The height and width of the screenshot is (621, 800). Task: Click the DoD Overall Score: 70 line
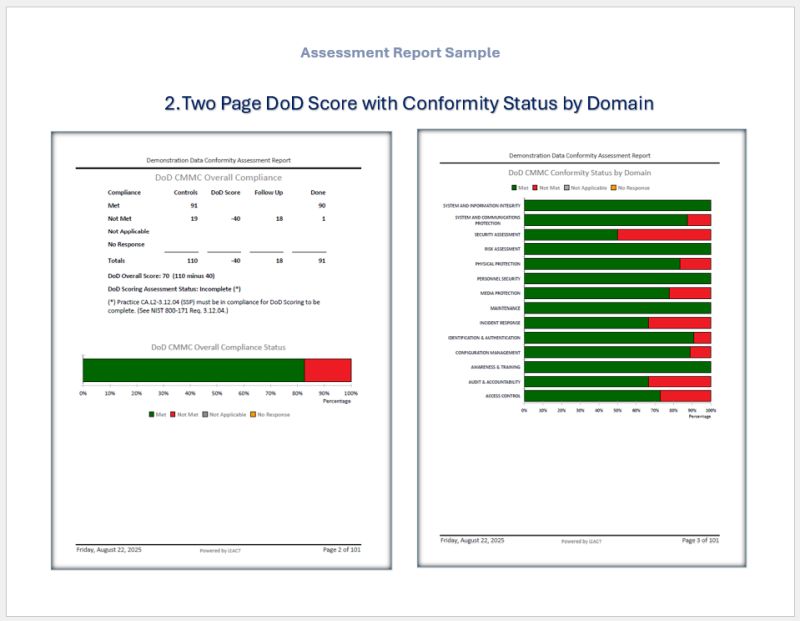(x=161, y=276)
